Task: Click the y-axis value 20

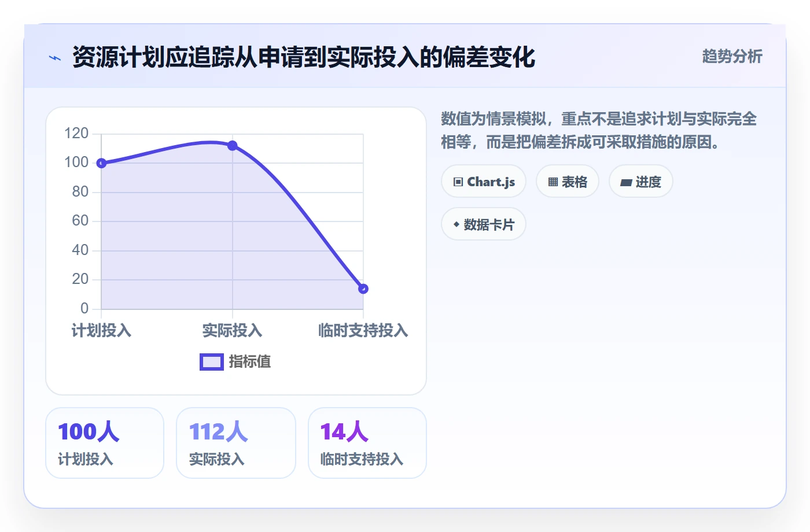Action: point(80,279)
